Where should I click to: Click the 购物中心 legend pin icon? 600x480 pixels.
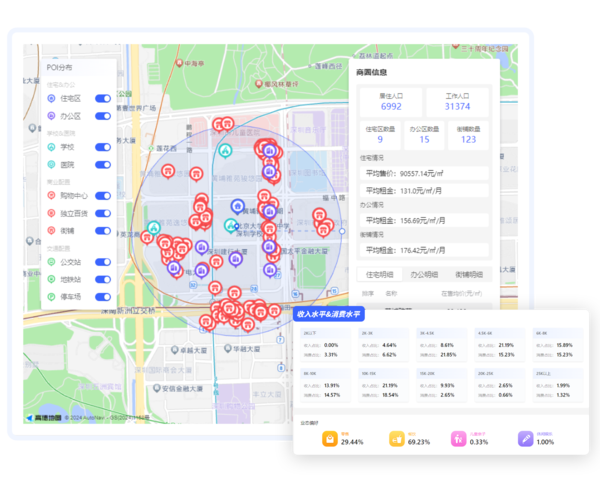click(51, 196)
